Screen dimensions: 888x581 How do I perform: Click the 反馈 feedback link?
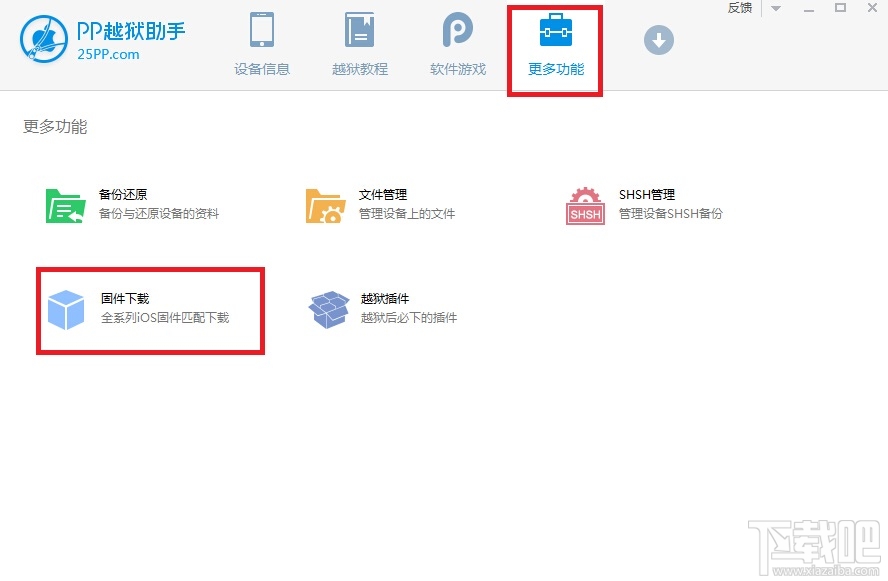click(739, 8)
